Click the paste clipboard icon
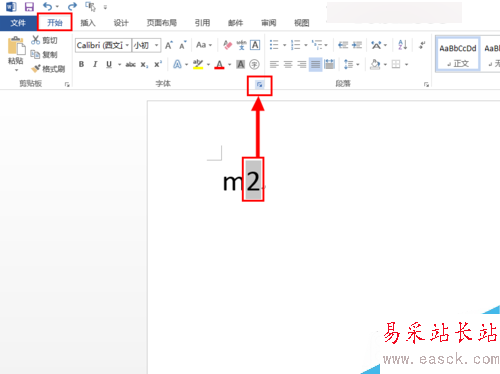The width and height of the screenshot is (500, 374). 16,46
